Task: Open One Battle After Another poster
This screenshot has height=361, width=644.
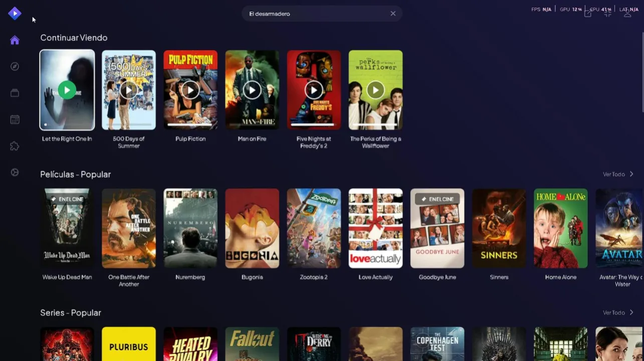Action: pyautogui.click(x=129, y=228)
